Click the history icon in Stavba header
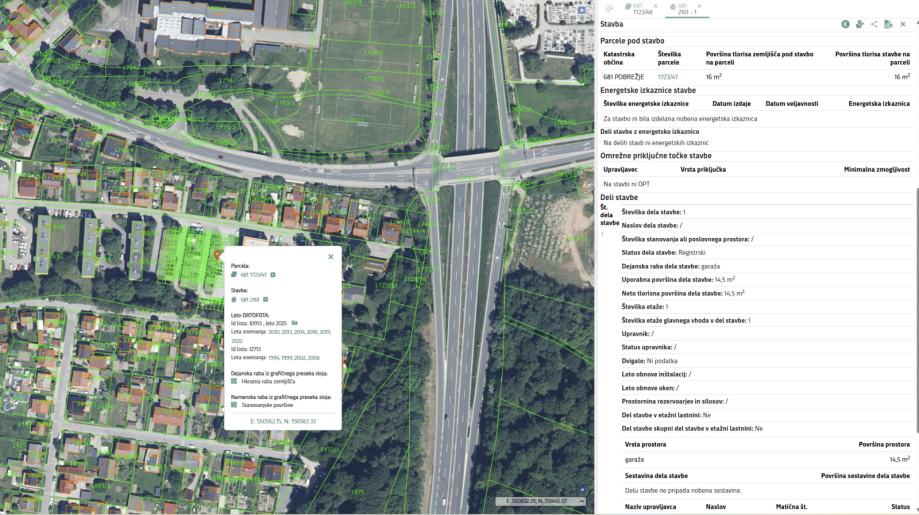919x515 pixels. pos(845,24)
